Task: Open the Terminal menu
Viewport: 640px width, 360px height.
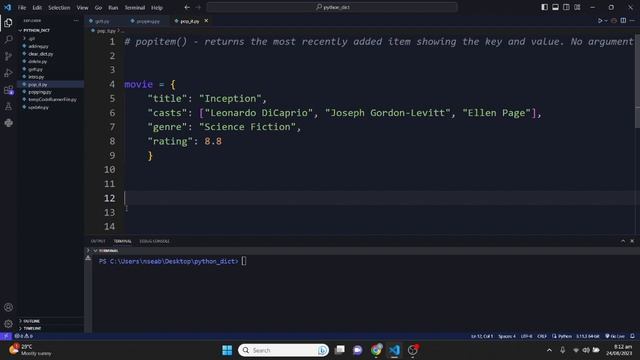Action: point(135,7)
